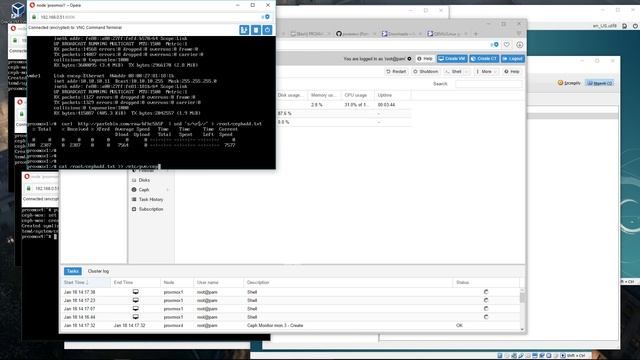Click Status column header in tasks
Image resolution: width=640 pixels, height=360 pixels.
486,282
